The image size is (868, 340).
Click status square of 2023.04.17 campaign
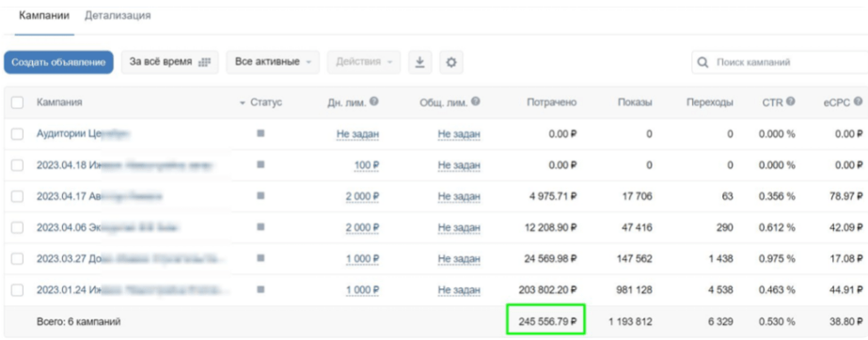pos(260,195)
